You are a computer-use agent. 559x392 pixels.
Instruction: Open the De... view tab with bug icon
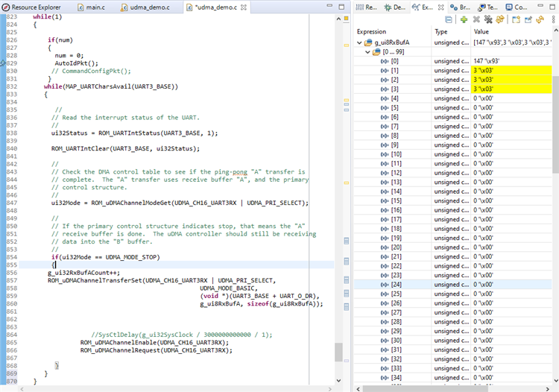click(394, 7)
